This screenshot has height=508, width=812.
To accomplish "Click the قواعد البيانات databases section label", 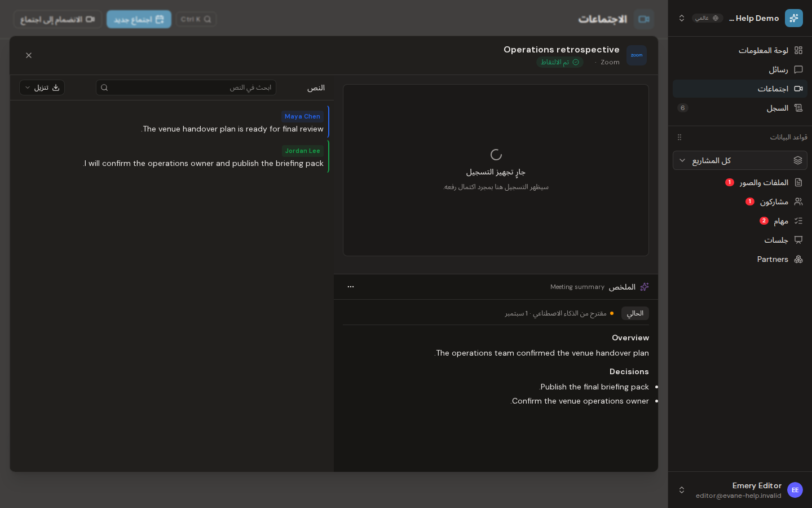I will [789, 137].
